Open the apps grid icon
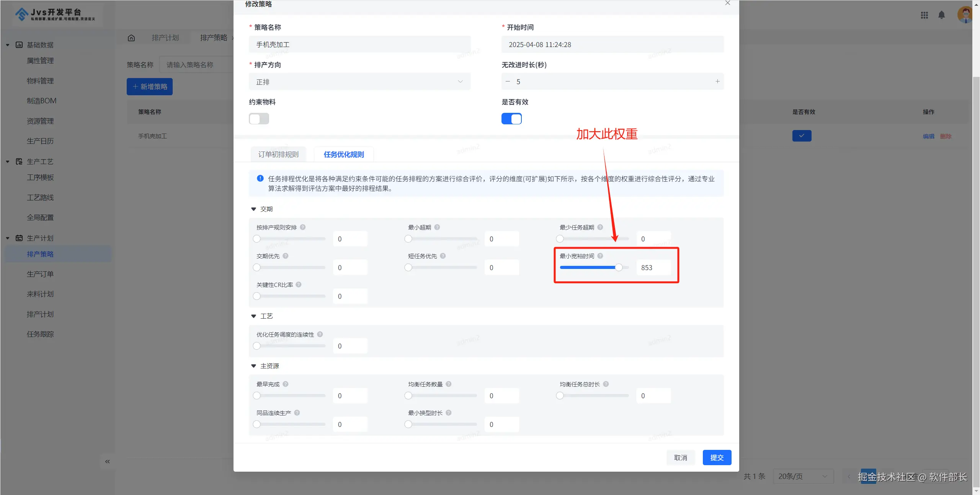980x495 pixels. [924, 15]
